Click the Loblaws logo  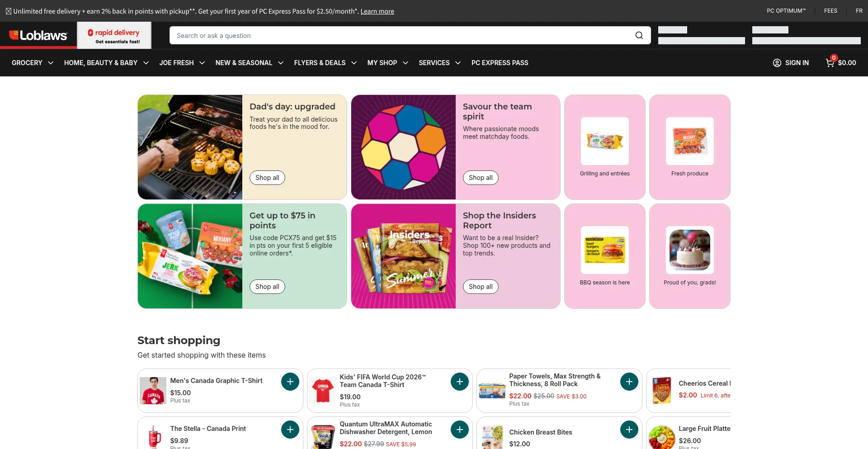pos(38,35)
